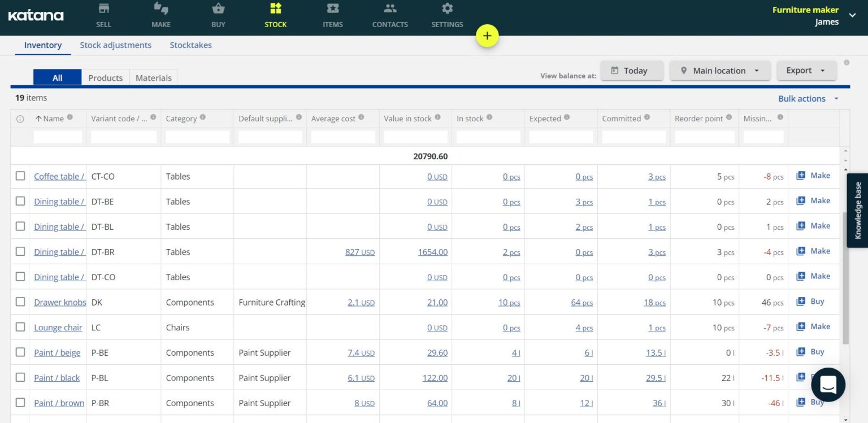Image resolution: width=868 pixels, height=423 pixels.
Task: Open the Items section icon
Action: [x=332, y=9]
